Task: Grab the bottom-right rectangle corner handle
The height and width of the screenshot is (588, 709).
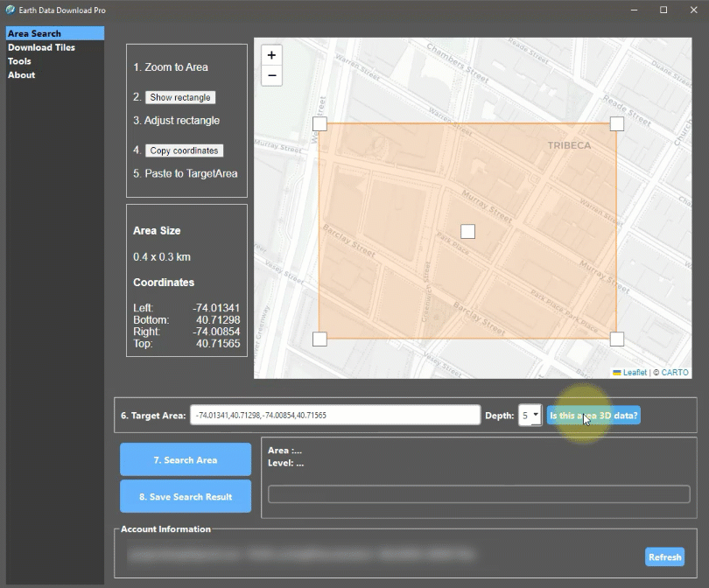Action: (617, 339)
